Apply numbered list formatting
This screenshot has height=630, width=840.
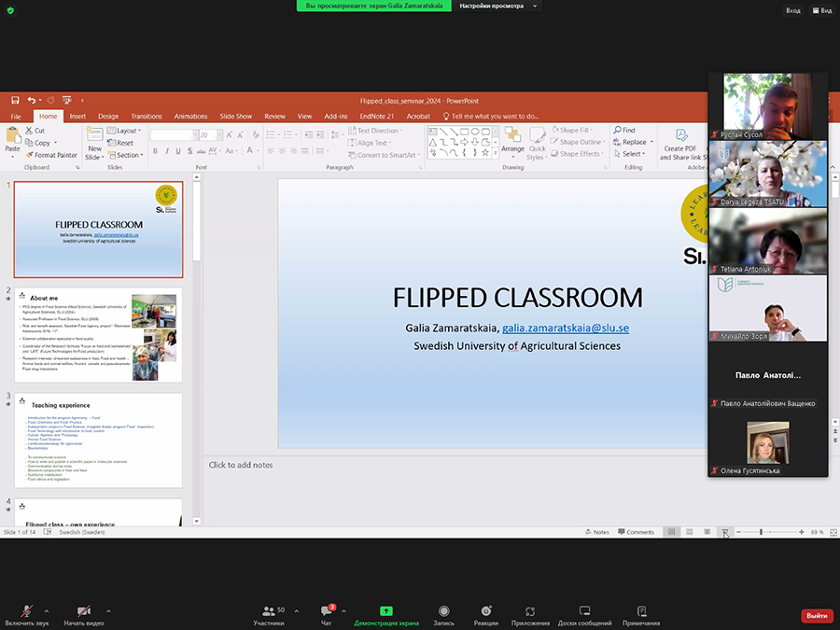tap(289, 135)
